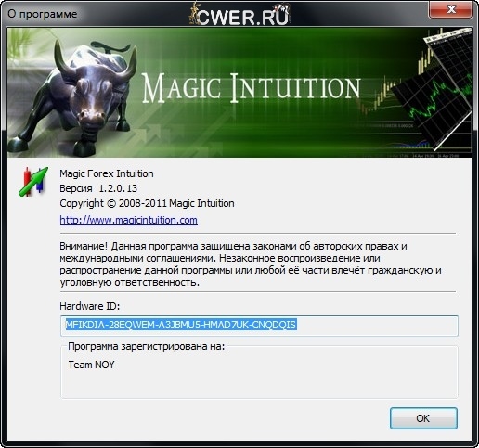This screenshot has width=479, height=448.
Task: Click the Magic Intuition bull banner
Action: (239, 93)
